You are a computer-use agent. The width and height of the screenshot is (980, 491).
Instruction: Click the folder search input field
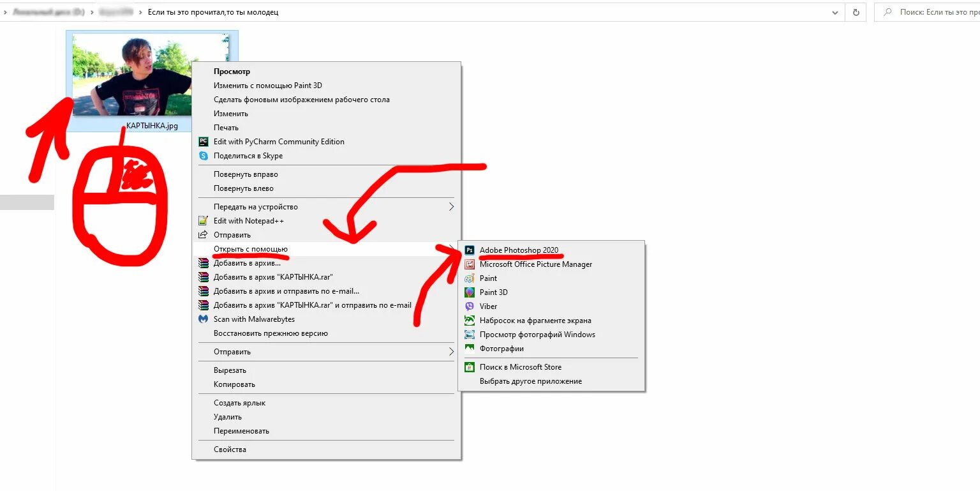(x=928, y=12)
